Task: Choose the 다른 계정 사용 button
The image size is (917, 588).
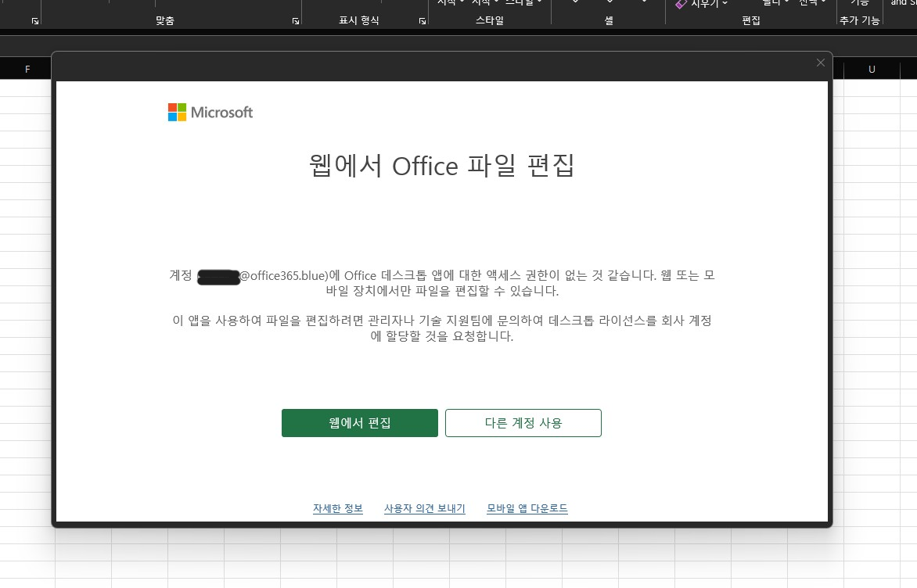Action: 523,422
